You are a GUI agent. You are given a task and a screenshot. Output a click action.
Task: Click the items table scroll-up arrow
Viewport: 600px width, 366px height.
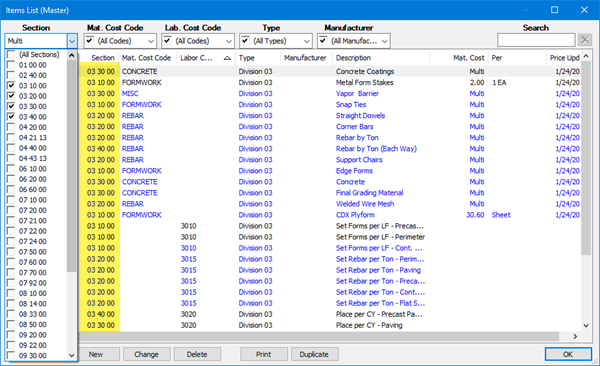click(x=586, y=56)
